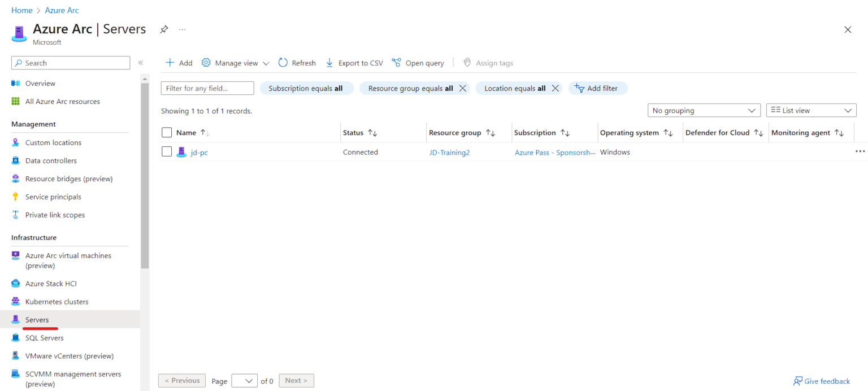Image resolution: width=868 pixels, height=391 pixels.
Task: Check the jd-pc row checkbox
Action: (167, 152)
